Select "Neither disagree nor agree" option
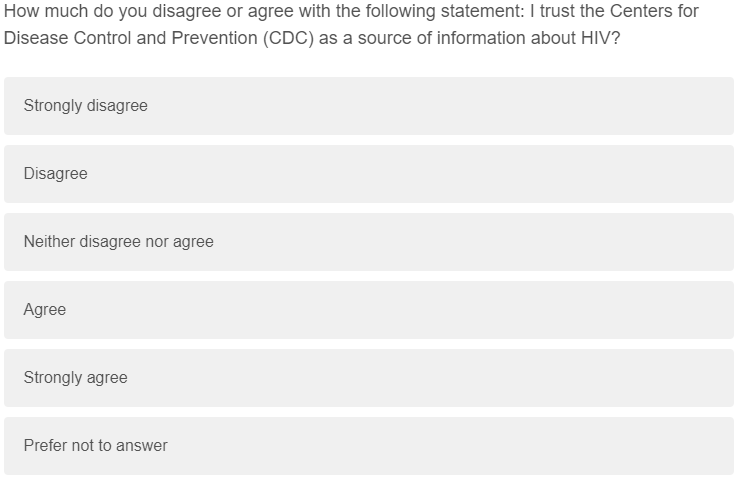 [368, 242]
